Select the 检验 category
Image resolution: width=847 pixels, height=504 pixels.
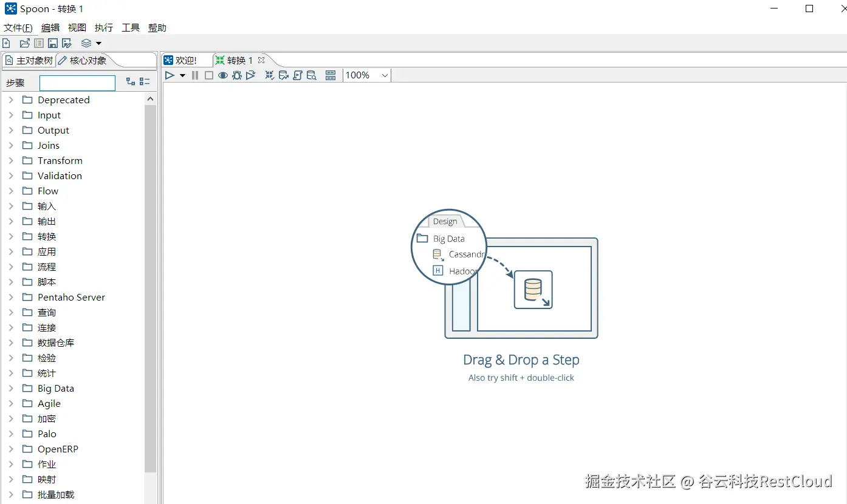tap(47, 358)
